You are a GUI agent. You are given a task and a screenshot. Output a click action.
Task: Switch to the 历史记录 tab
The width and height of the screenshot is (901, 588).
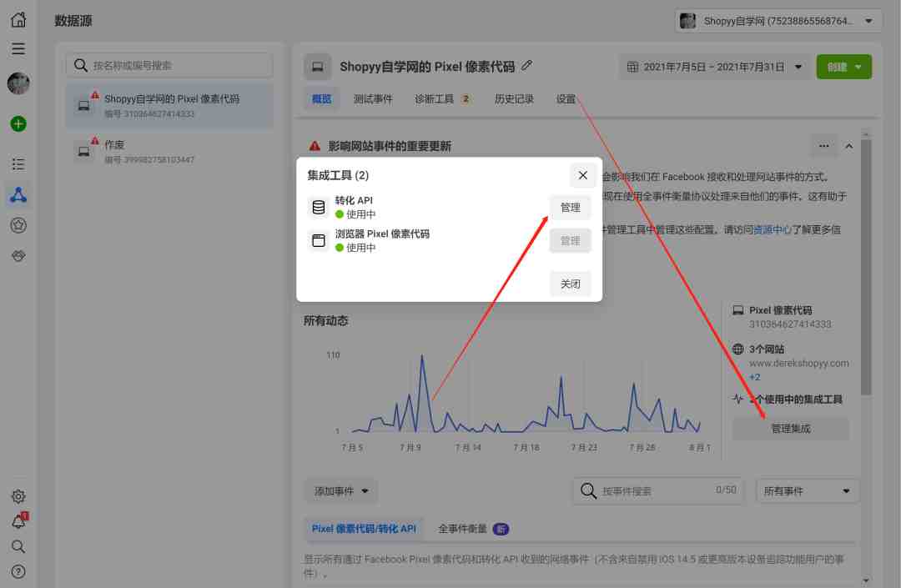[514, 98]
